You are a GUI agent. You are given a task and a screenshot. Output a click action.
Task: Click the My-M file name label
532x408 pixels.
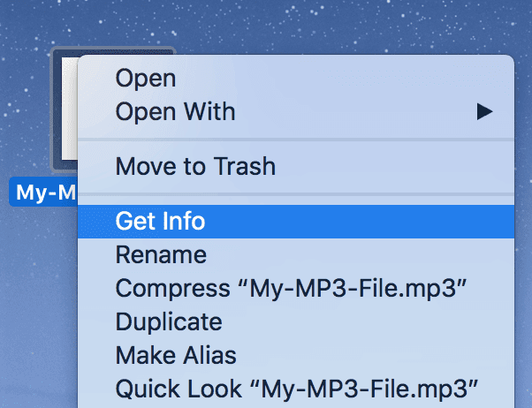(x=44, y=192)
